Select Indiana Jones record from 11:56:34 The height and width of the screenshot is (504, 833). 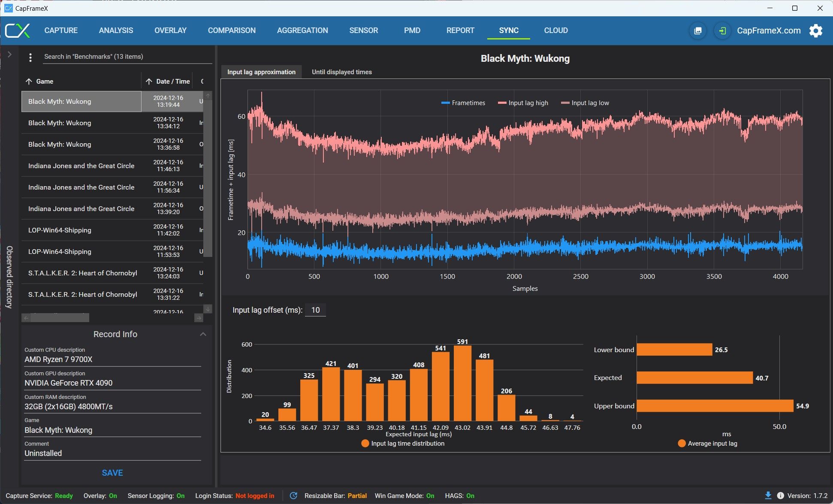tap(112, 187)
